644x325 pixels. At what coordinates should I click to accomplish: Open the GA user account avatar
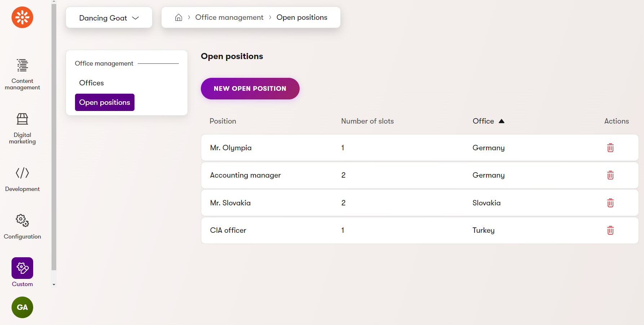(22, 307)
